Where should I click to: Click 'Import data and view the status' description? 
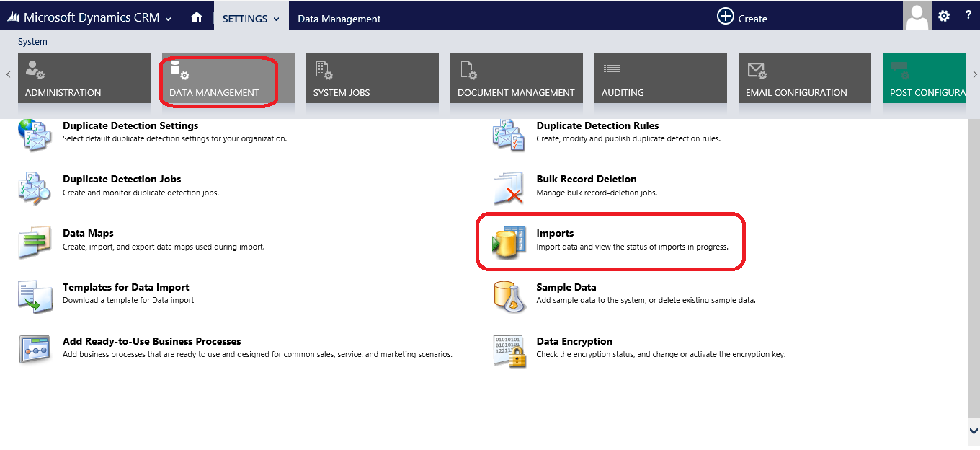(x=633, y=247)
